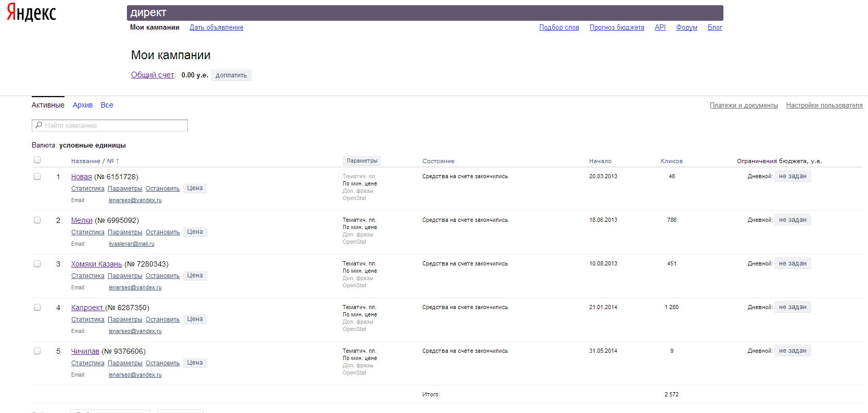
Task: Open Платежи и документы link
Action: (744, 105)
